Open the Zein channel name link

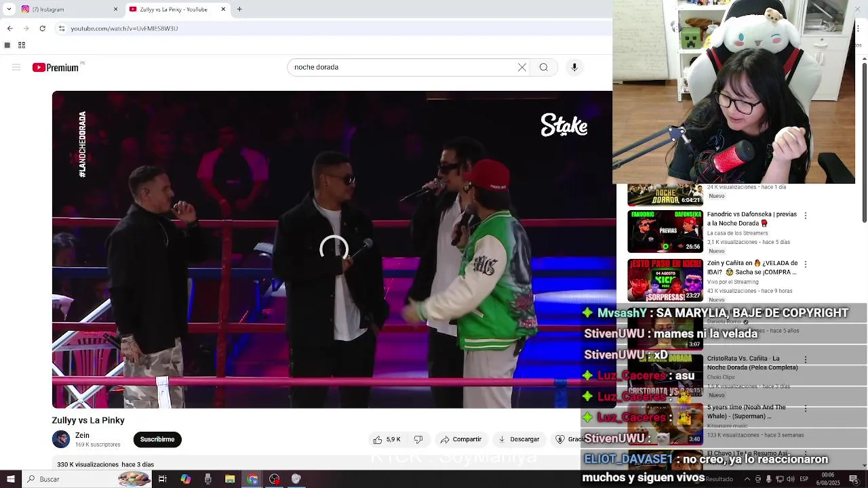point(82,435)
